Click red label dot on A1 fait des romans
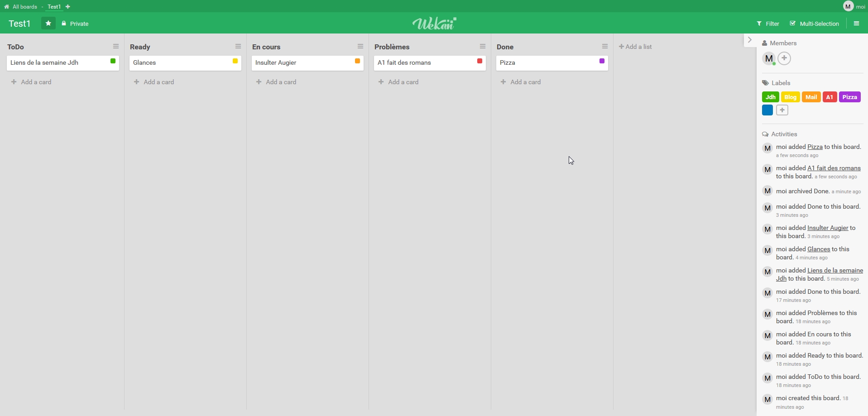 pyautogui.click(x=480, y=61)
